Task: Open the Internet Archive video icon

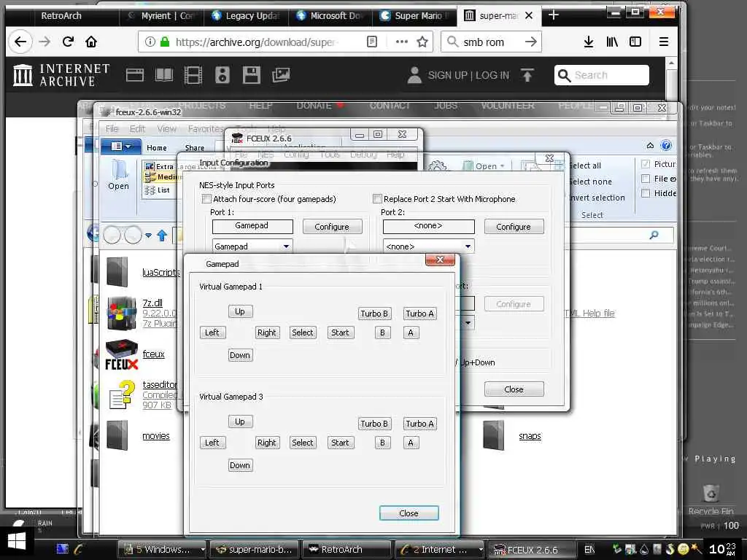Action: [193, 75]
